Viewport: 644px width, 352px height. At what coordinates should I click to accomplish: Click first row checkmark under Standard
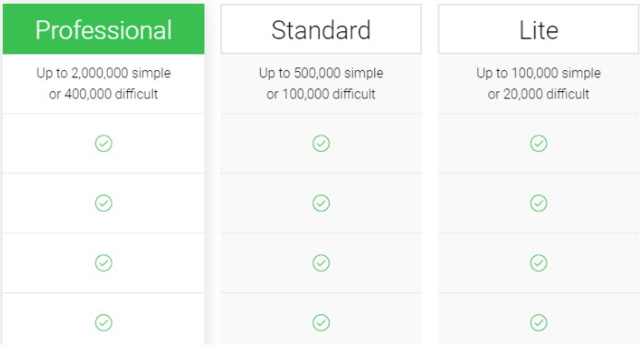(322, 144)
